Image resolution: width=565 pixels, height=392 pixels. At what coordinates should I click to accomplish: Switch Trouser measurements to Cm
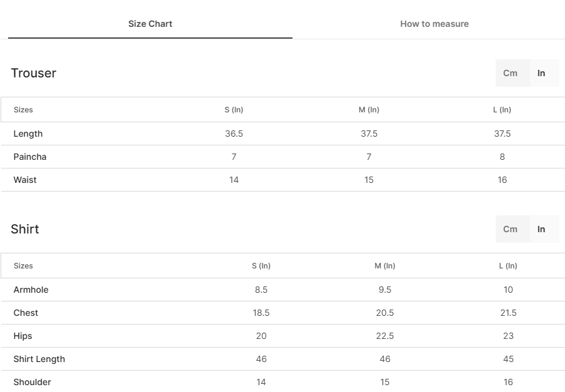[x=510, y=73]
